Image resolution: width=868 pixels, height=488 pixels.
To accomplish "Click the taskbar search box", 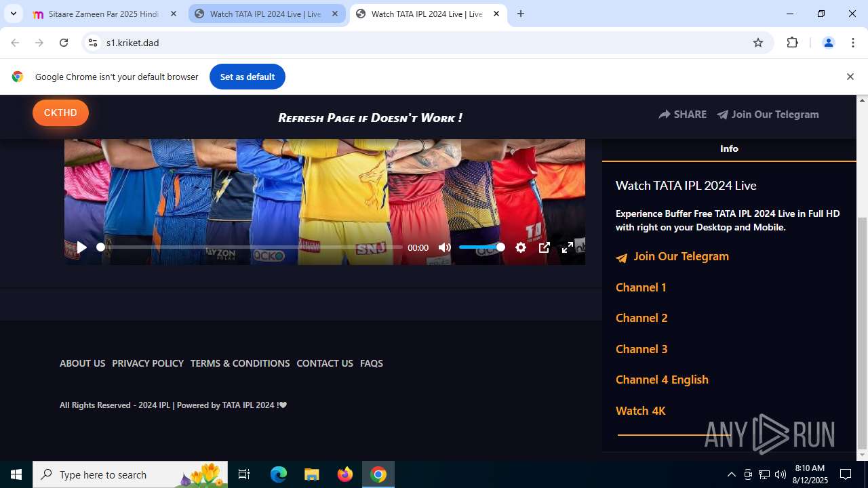I will click(132, 474).
